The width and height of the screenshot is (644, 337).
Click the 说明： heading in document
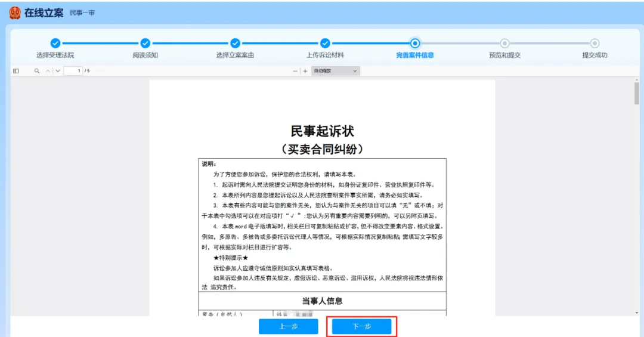[209, 164]
